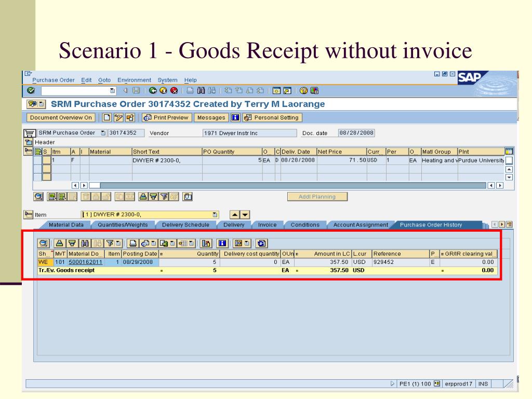Click Sort ascending icon in PO history toolbar

(59, 243)
